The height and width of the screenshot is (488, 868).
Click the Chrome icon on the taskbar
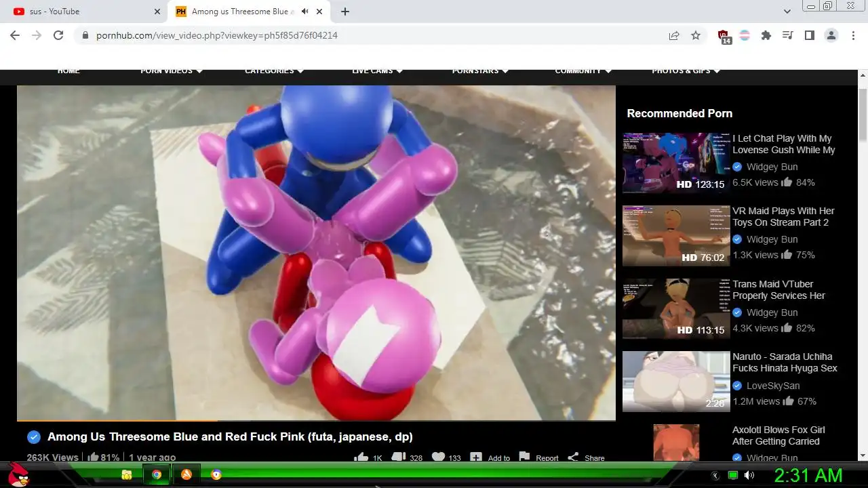tap(157, 475)
